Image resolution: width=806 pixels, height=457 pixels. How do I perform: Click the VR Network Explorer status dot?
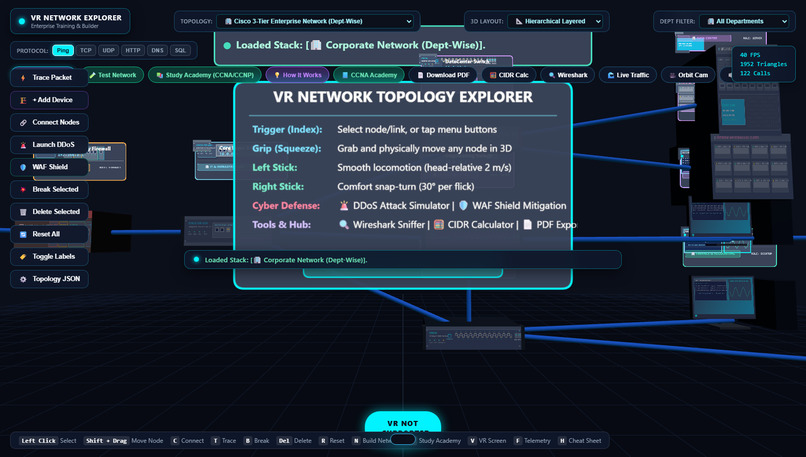(22, 21)
